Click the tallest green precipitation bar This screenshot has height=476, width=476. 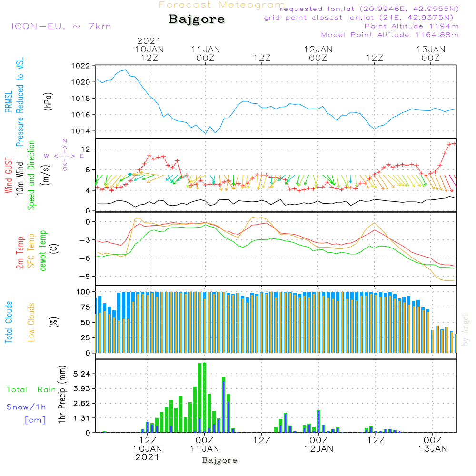[205, 397]
